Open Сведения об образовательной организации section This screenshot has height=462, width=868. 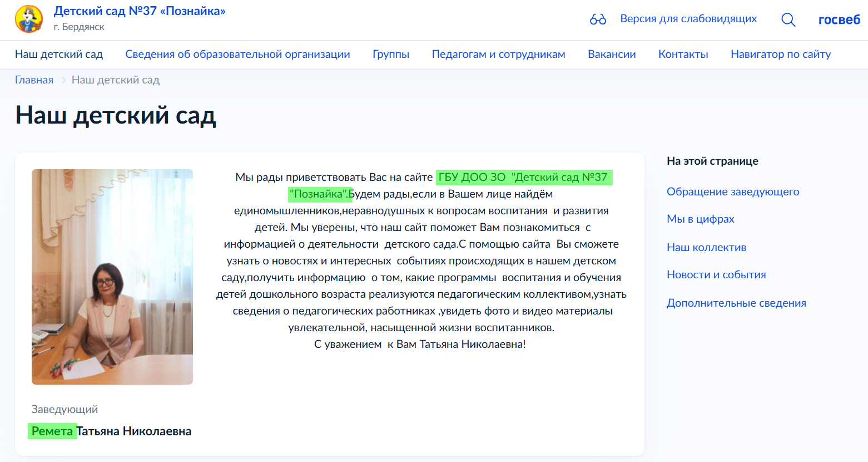(x=237, y=54)
